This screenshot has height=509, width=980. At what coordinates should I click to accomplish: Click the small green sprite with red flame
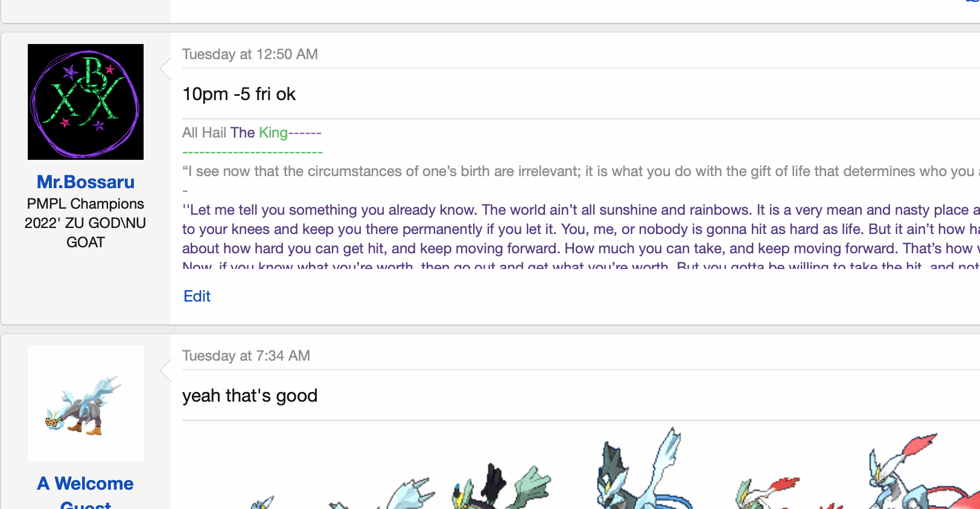[x=766, y=492]
